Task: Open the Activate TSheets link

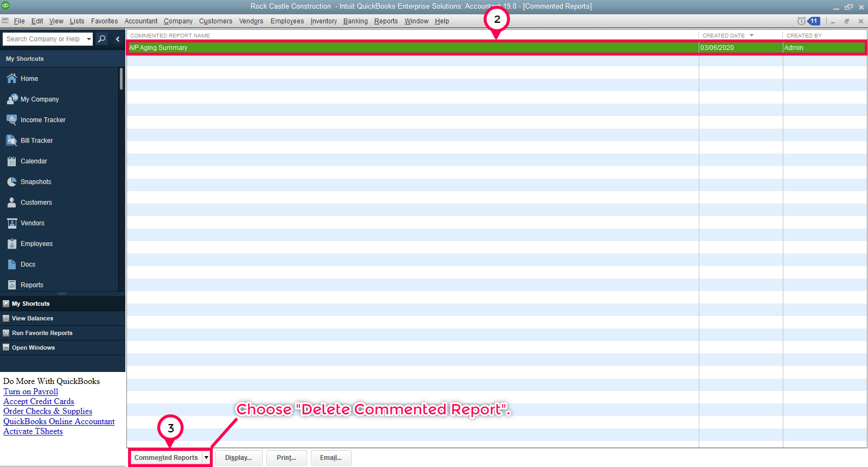Action: [33, 431]
